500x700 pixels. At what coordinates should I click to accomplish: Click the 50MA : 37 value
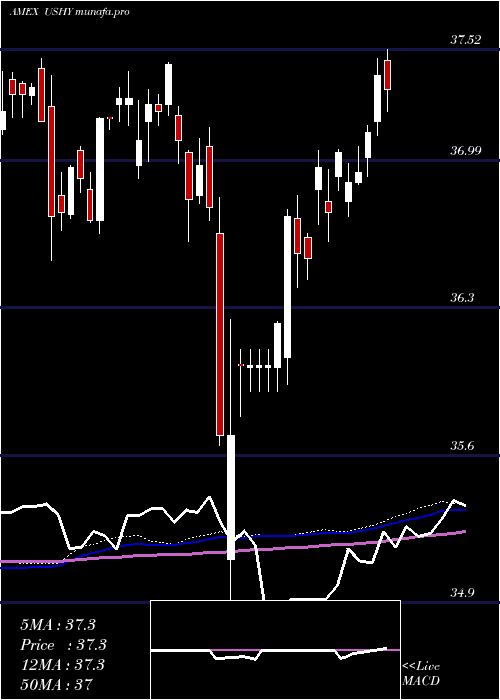point(56,684)
